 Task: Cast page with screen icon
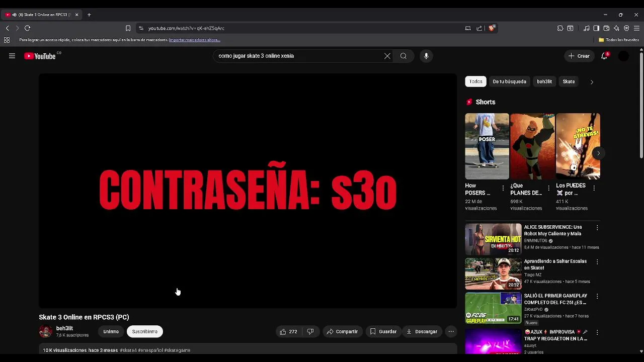tap(468, 28)
